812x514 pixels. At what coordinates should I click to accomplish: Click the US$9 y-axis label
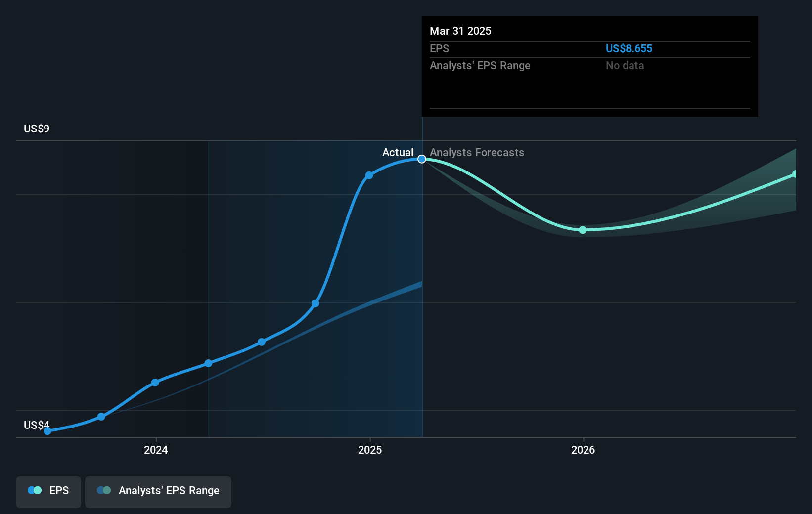coord(37,128)
